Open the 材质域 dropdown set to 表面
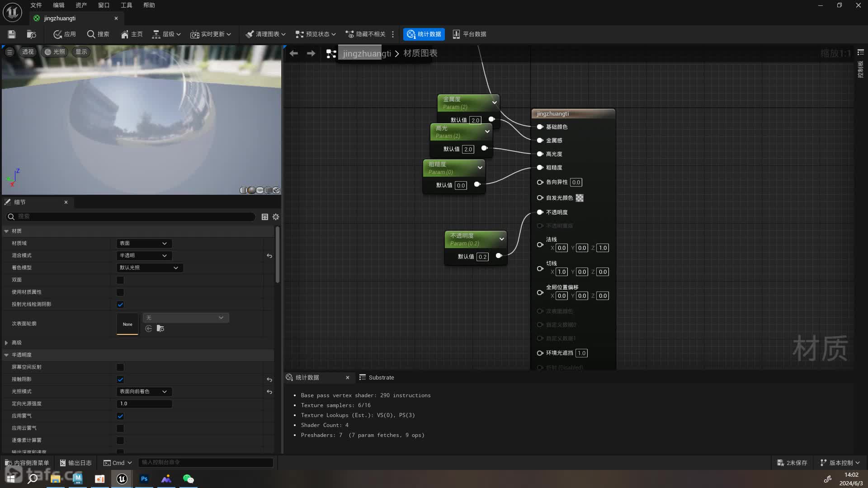The image size is (868, 488). pyautogui.click(x=144, y=244)
